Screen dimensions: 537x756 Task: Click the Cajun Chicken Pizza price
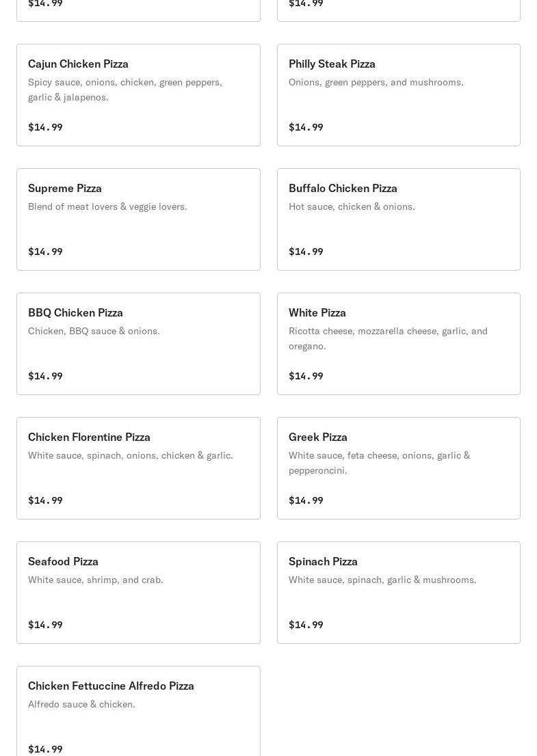(x=45, y=127)
